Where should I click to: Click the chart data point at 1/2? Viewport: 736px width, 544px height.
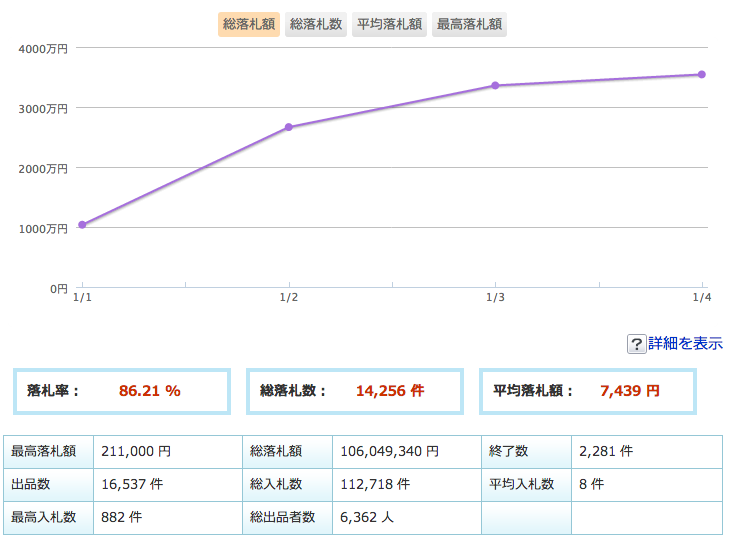(289, 127)
